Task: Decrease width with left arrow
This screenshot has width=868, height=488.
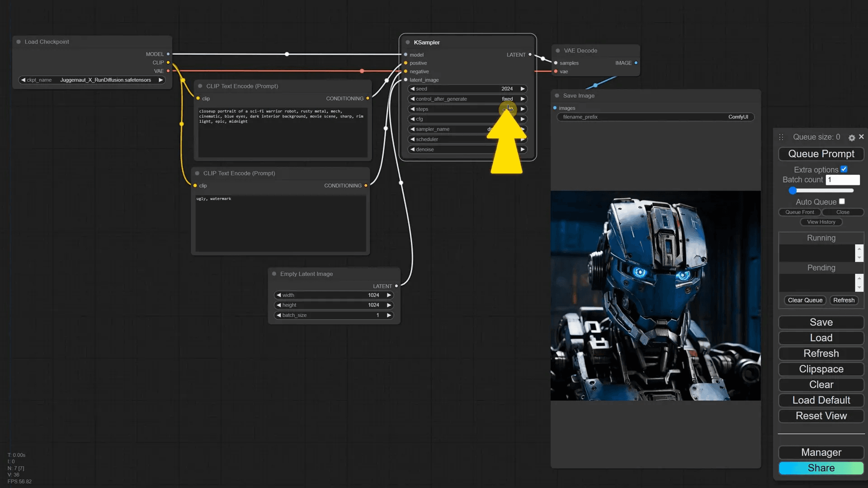Action: 279,295
